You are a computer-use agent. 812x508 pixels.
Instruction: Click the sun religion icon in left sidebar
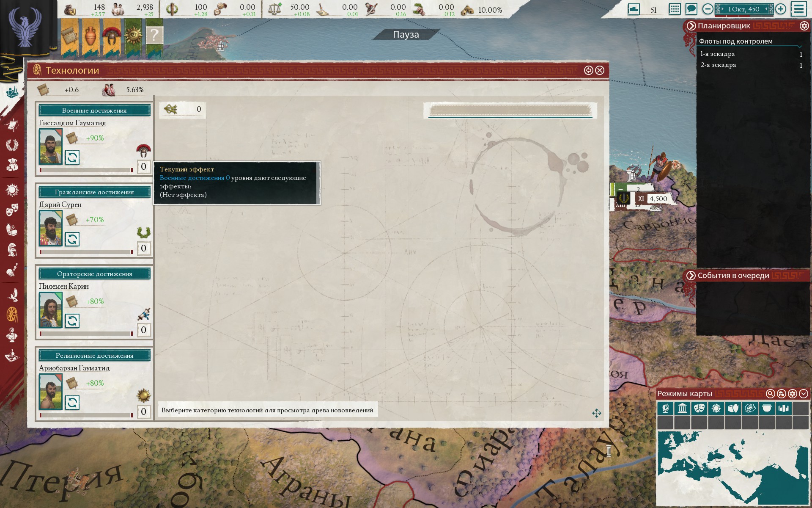(12, 190)
